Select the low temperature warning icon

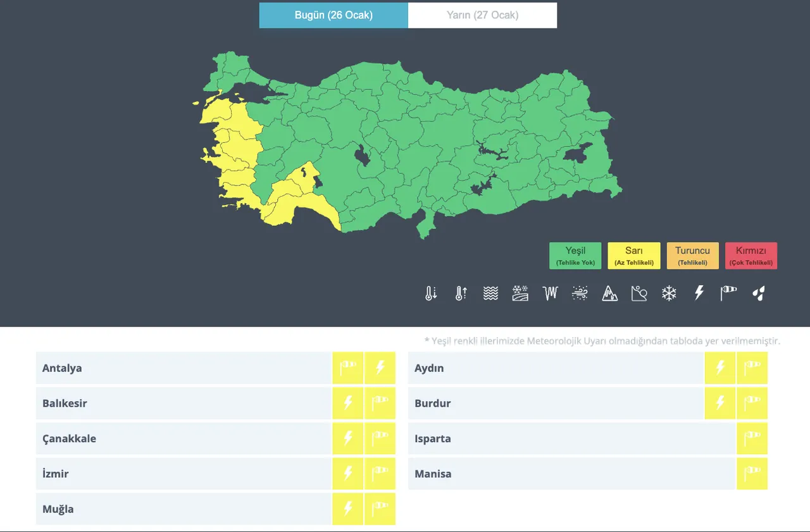pyautogui.click(x=431, y=293)
